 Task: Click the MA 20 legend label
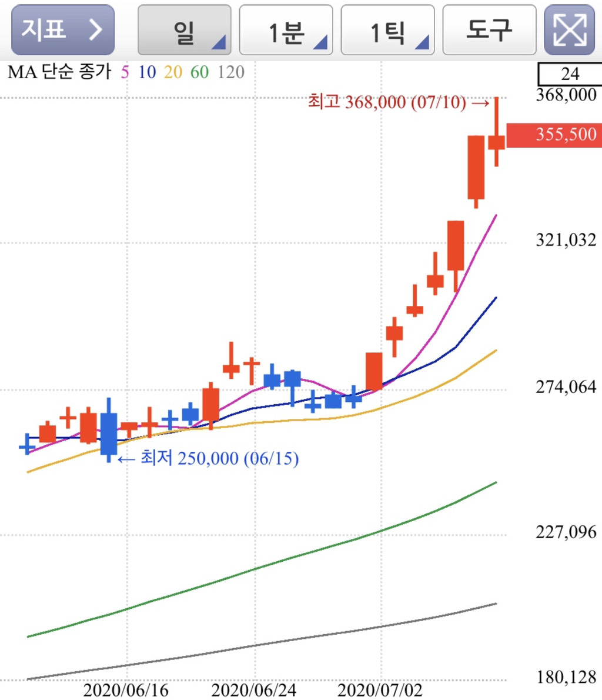173,72
